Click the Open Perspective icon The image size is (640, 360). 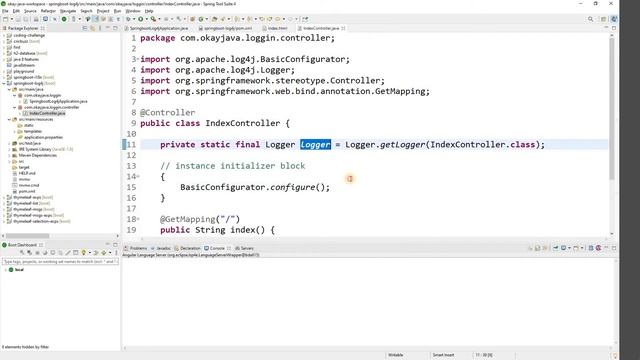(603, 19)
